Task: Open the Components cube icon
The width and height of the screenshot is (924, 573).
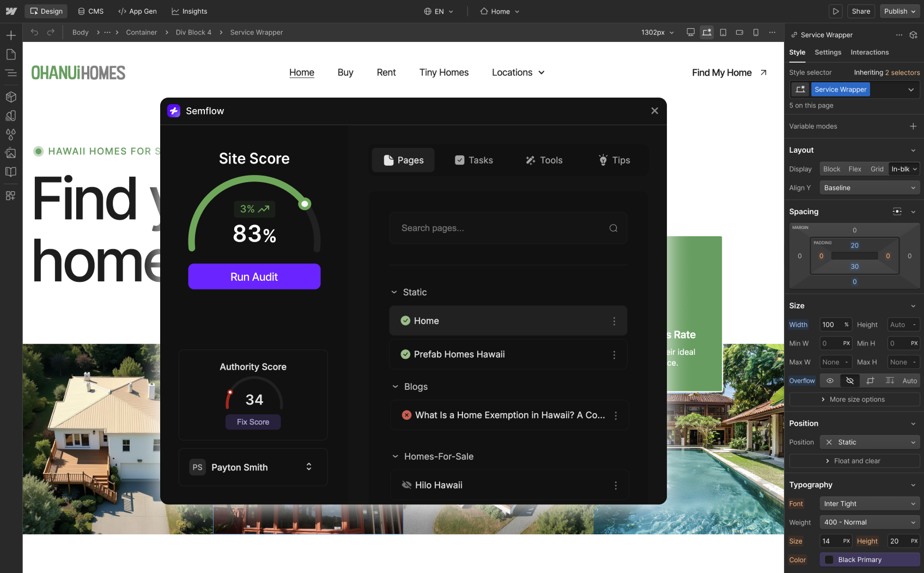Action: 11,97
